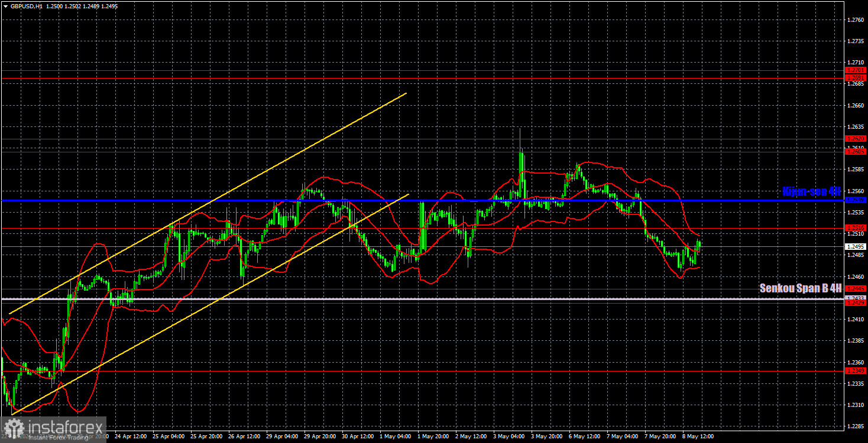The image size is (868, 443).
Task: Select the Senkou Span B 4H label
Action: pyautogui.click(x=801, y=288)
